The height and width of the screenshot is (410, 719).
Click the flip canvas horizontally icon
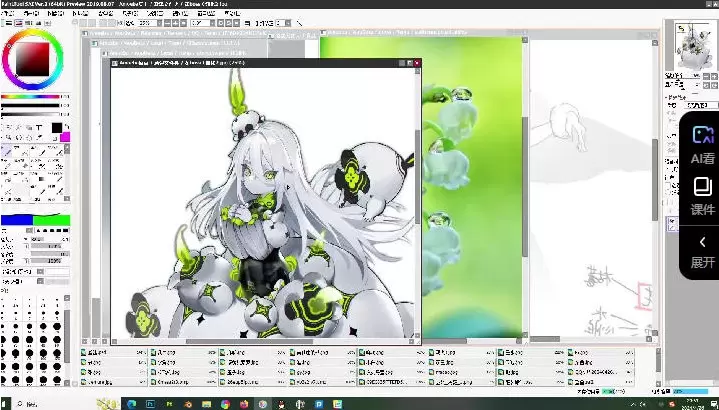point(247,22)
